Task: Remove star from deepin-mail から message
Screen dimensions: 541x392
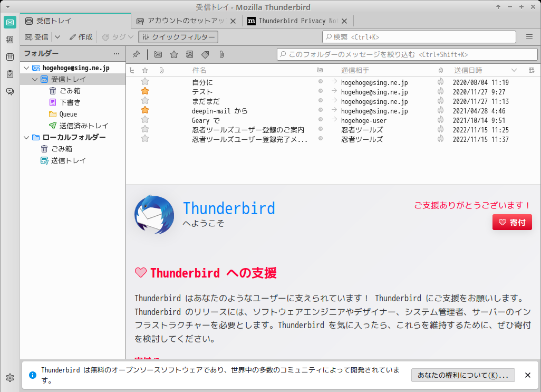Action: point(145,110)
